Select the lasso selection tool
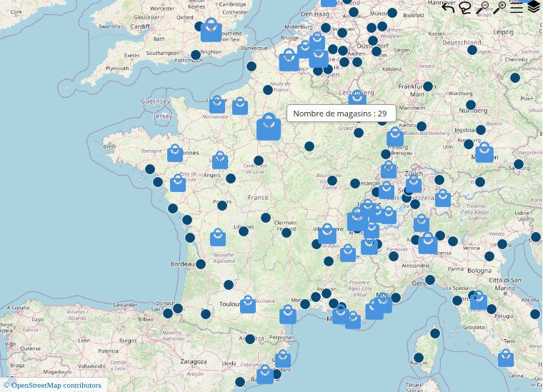 click(465, 9)
